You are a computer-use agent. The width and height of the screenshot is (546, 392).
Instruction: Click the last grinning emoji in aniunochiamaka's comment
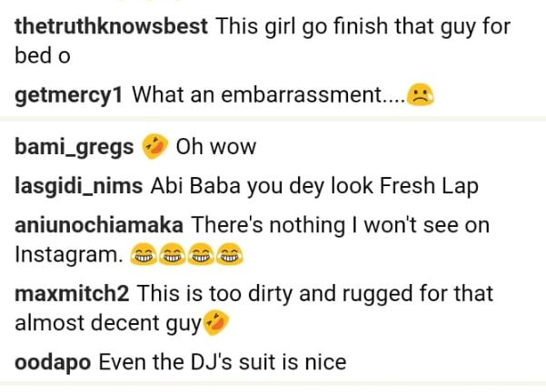click(x=232, y=257)
